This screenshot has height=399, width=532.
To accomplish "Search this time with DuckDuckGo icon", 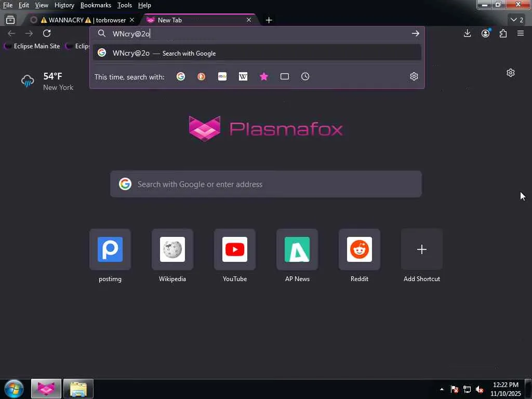I will click(x=201, y=76).
